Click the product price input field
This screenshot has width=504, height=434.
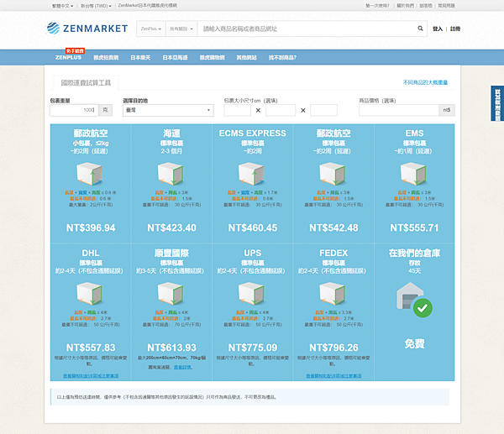pyautogui.click(x=399, y=110)
